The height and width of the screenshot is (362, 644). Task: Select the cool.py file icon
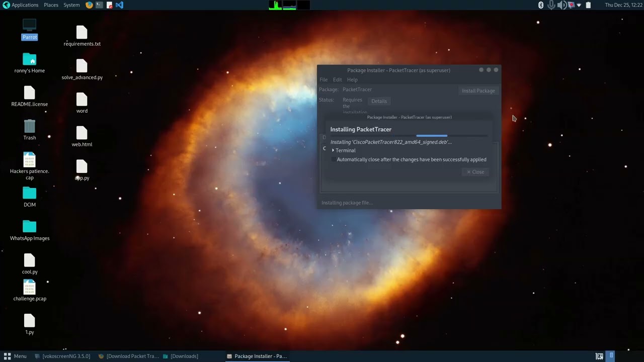click(30, 260)
